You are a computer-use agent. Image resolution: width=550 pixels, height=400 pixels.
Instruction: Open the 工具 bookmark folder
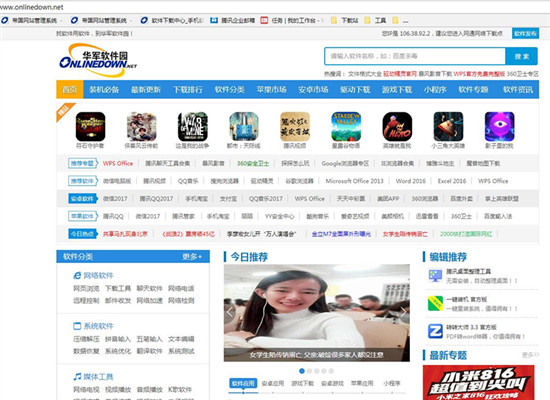click(x=376, y=21)
